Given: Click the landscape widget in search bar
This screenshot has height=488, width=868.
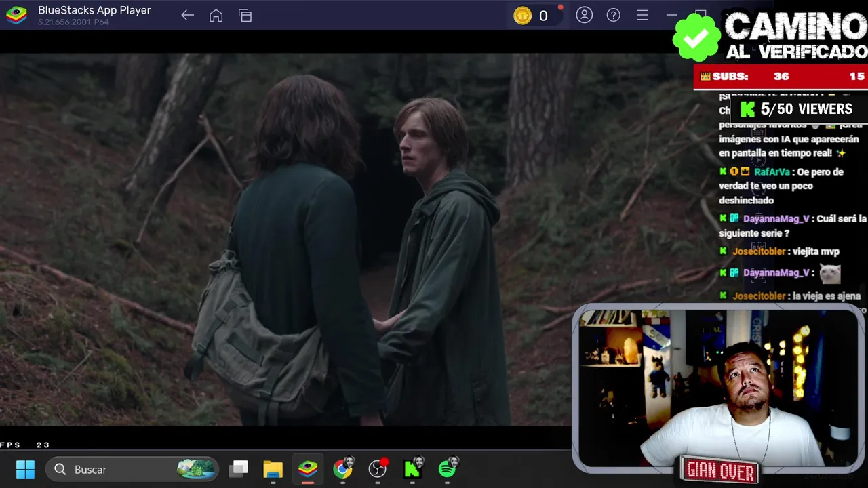Looking at the screenshot, I should [x=196, y=469].
